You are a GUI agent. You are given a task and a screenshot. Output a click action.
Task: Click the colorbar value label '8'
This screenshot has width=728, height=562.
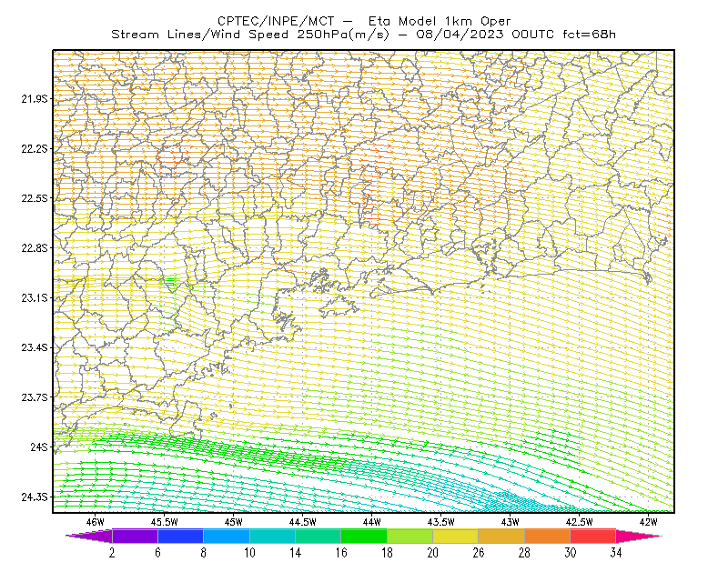click(x=203, y=553)
